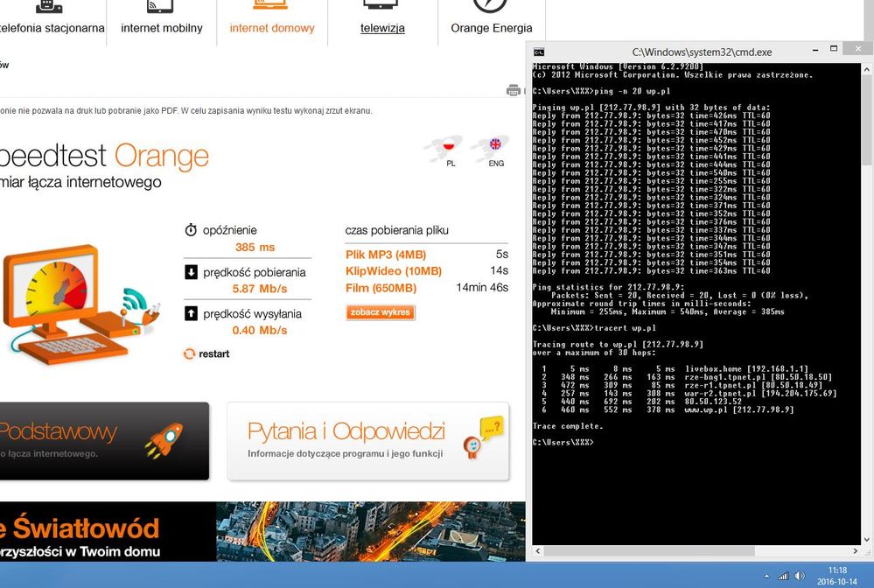The height and width of the screenshot is (588, 874).
Task: Click the restart refresh icon
Action: pyautogui.click(x=189, y=353)
